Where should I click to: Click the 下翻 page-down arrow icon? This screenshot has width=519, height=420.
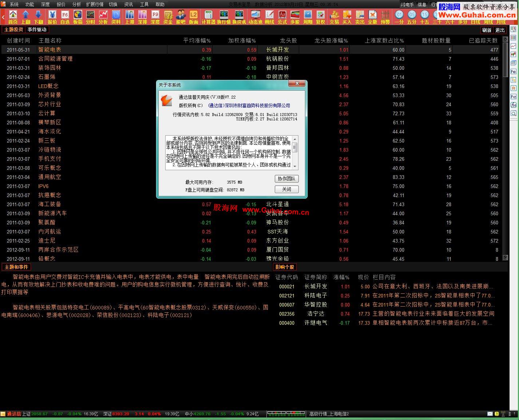pyautogui.click(x=38, y=17)
